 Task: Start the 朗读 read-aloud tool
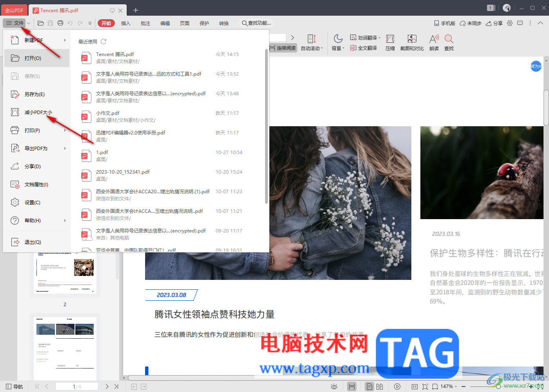coord(434,43)
